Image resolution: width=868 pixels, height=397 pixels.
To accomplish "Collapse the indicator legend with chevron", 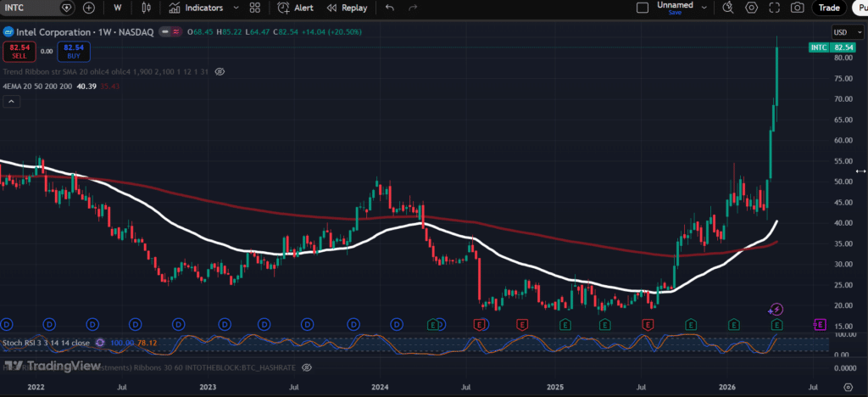I will [x=12, y=102].
